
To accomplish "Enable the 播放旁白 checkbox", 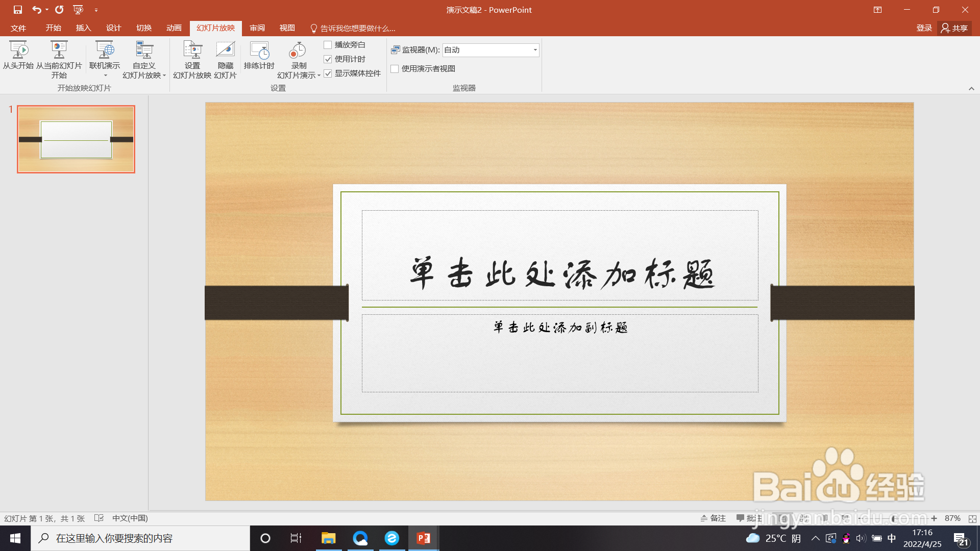I will pos(328,45).
